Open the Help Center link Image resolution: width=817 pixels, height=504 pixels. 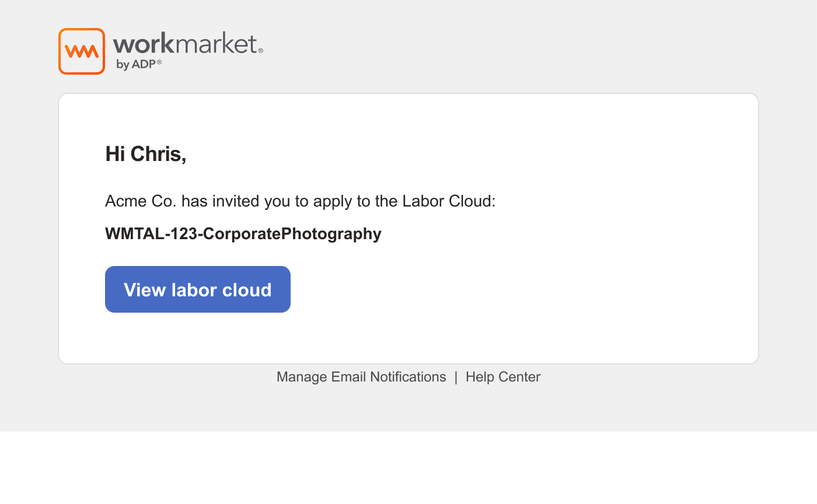(x=503, y=377)
